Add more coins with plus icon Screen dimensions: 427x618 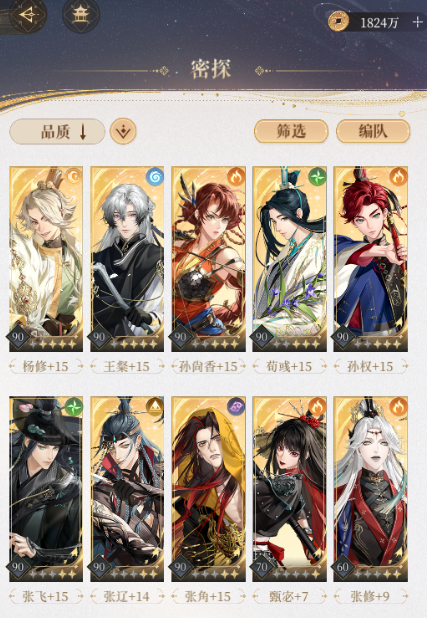418,22
